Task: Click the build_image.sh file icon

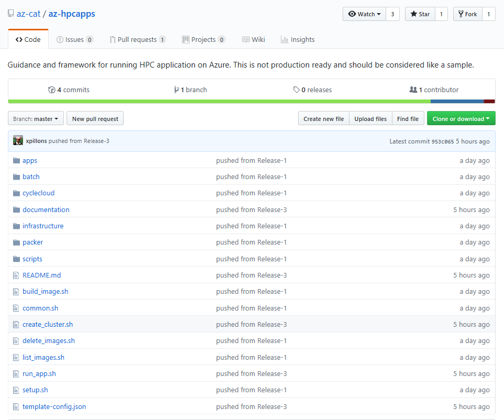Action: click(x=16, y=292)
